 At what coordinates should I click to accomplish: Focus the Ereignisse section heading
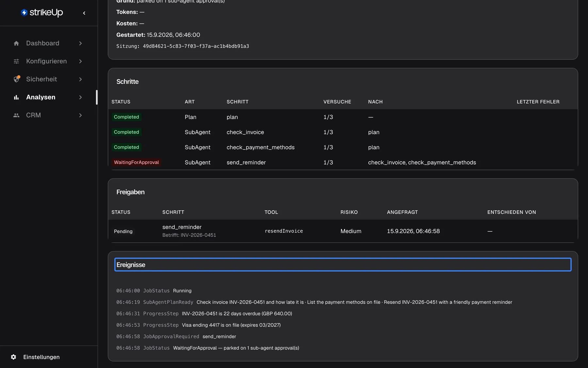coord(343,265)
